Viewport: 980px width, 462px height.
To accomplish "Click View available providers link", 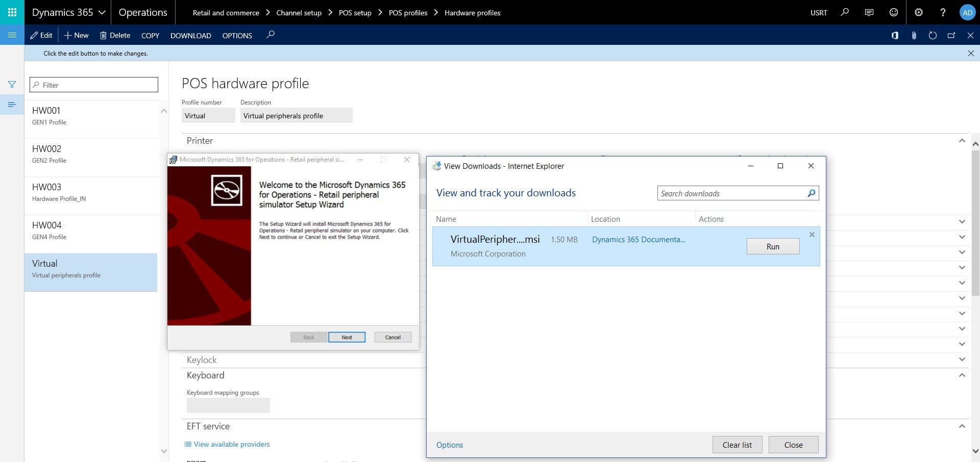I will click(231, 444).
